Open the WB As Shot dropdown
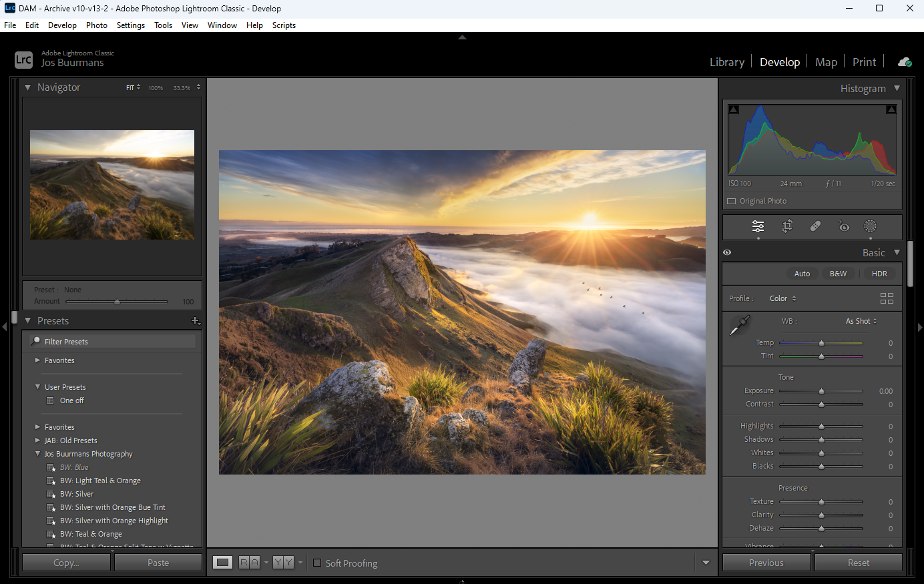The image size is (924, 584). [x=861, y=321]
